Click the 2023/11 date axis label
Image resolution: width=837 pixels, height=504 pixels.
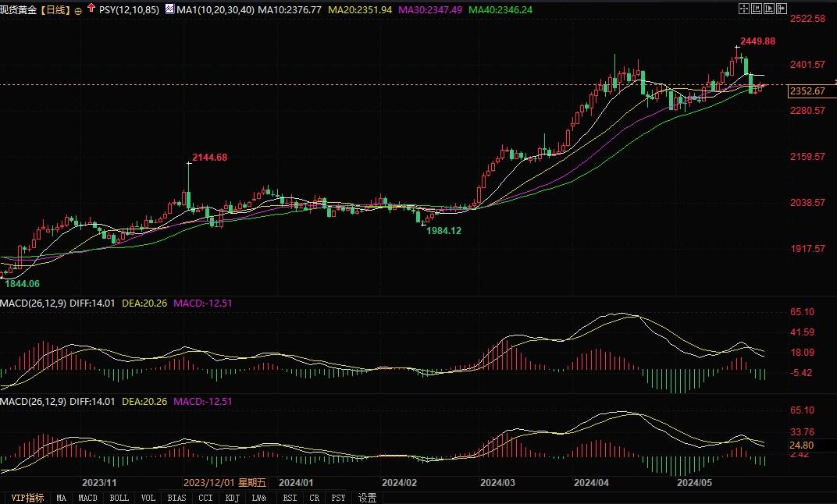99,483
